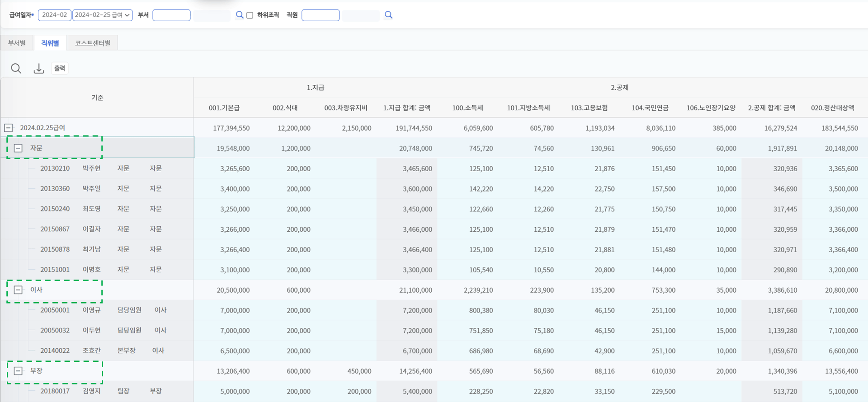Click the 003.차량유지비 column header

346,108
